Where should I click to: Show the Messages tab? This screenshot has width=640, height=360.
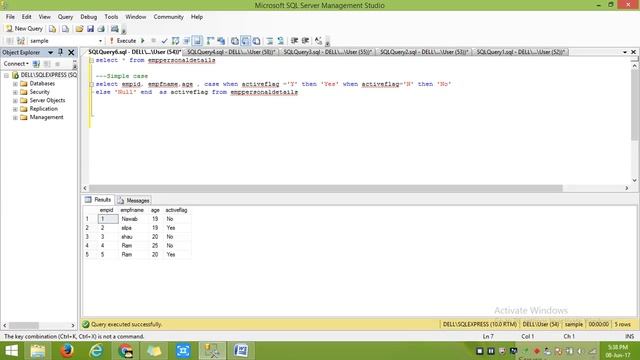134,200
